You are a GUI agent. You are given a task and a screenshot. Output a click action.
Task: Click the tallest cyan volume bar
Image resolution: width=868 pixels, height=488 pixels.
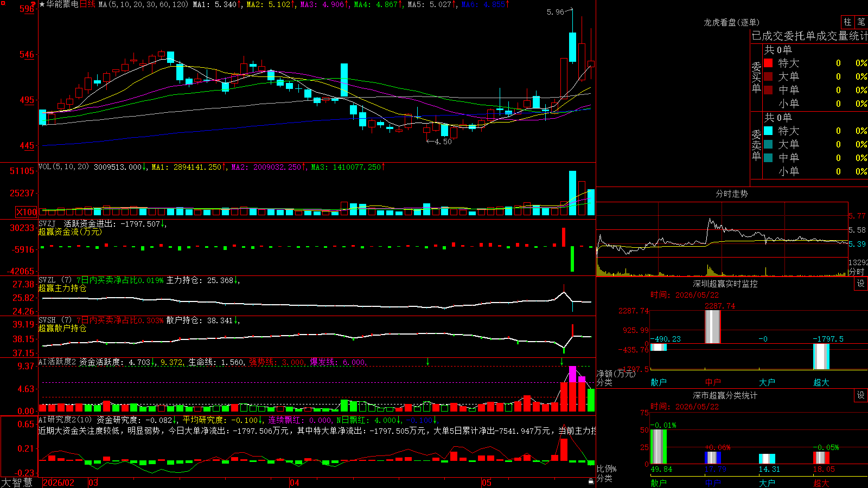tap(572, 193)
